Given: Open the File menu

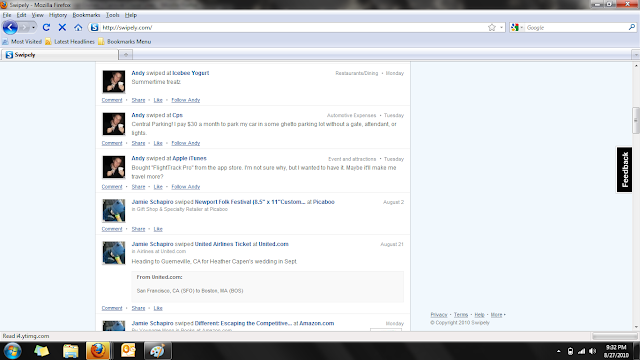Looking at the screenshot, I should [x=7, y=15].
